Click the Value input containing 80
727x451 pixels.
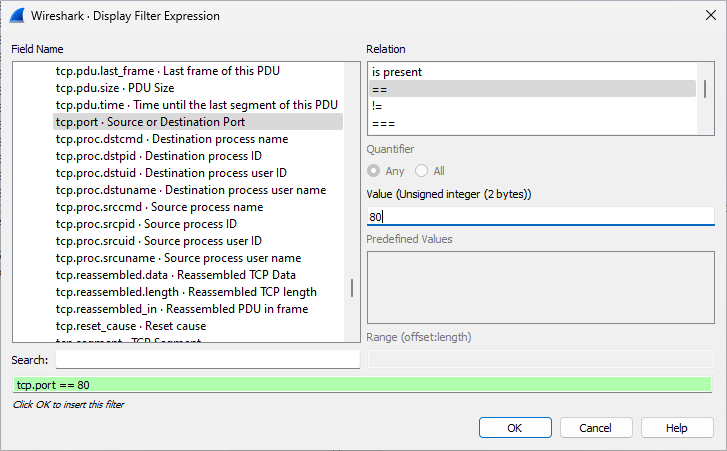click(x=541, y=216)
